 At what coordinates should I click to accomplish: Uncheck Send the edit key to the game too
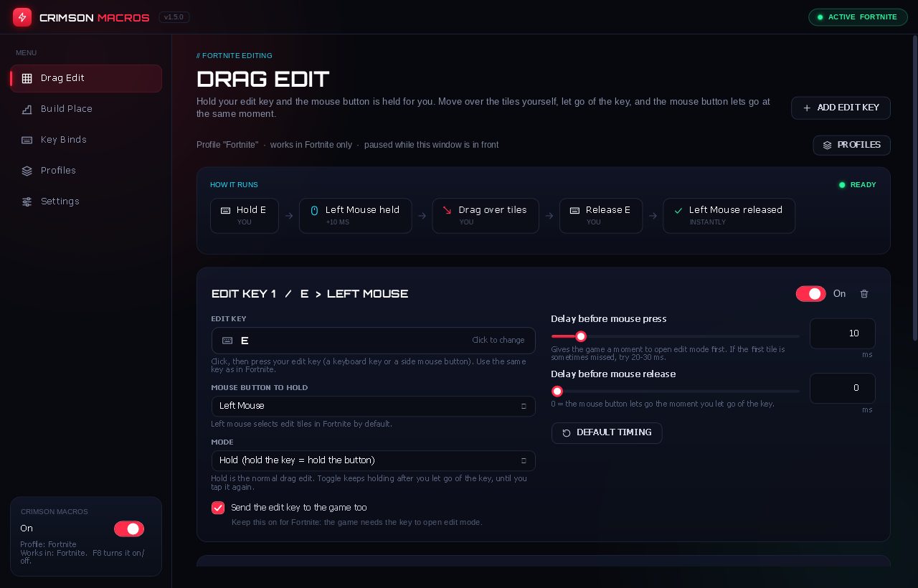pos(218,508)
